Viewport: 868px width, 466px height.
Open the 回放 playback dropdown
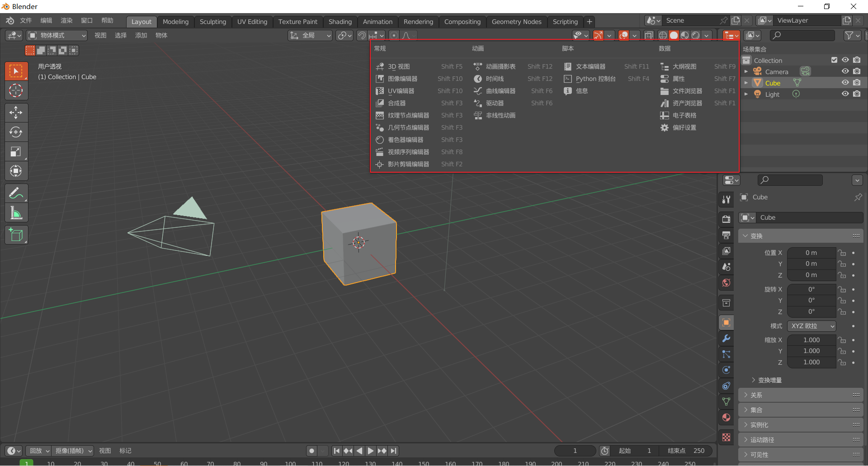coord(39,451)
